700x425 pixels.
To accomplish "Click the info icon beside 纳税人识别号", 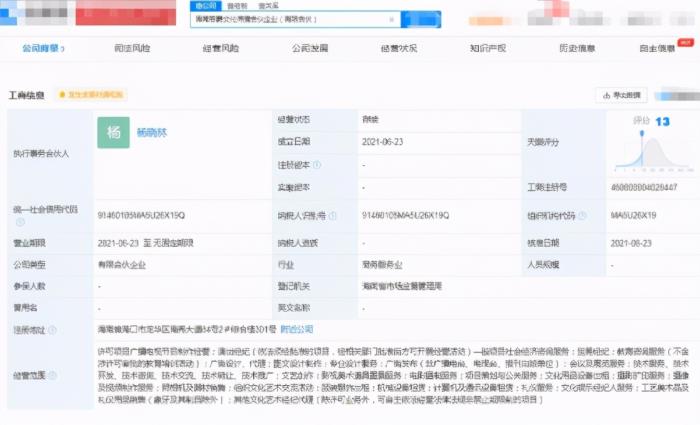I will (333, 215).
